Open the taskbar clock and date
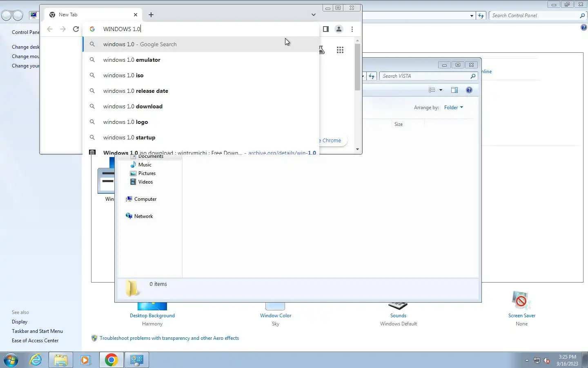Screen dimensions: 588x368 coord(567,360)
